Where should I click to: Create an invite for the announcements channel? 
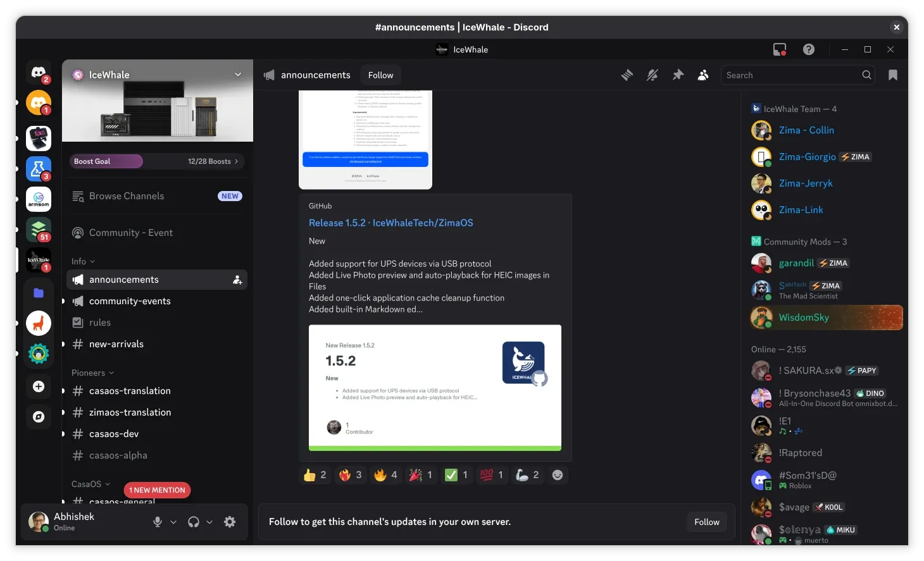237,280
